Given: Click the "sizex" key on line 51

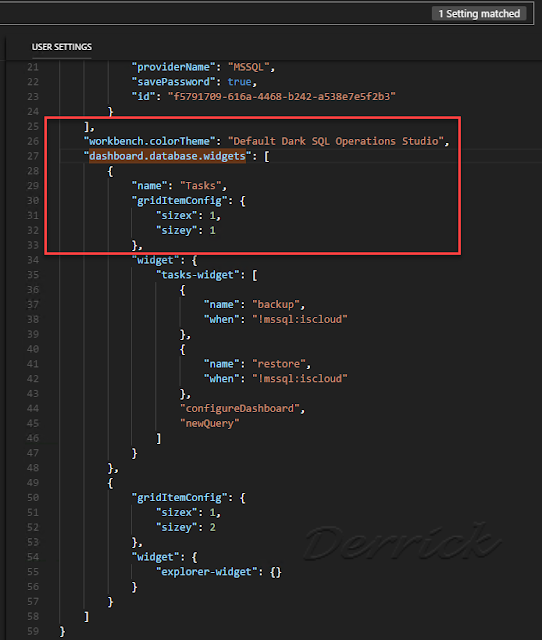Looking at the screenshot, I should click(176, 512).
